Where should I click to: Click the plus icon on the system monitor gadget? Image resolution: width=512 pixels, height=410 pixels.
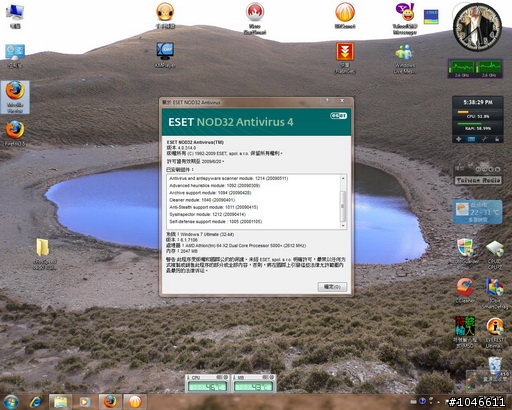(459, 139)
